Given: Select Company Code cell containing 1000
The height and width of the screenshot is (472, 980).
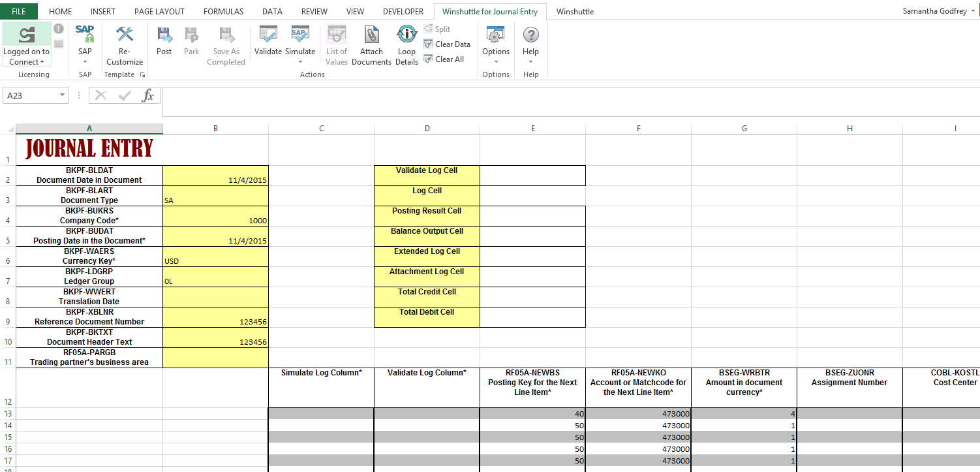Looking at the screenshot, I should tap(215, 216).
